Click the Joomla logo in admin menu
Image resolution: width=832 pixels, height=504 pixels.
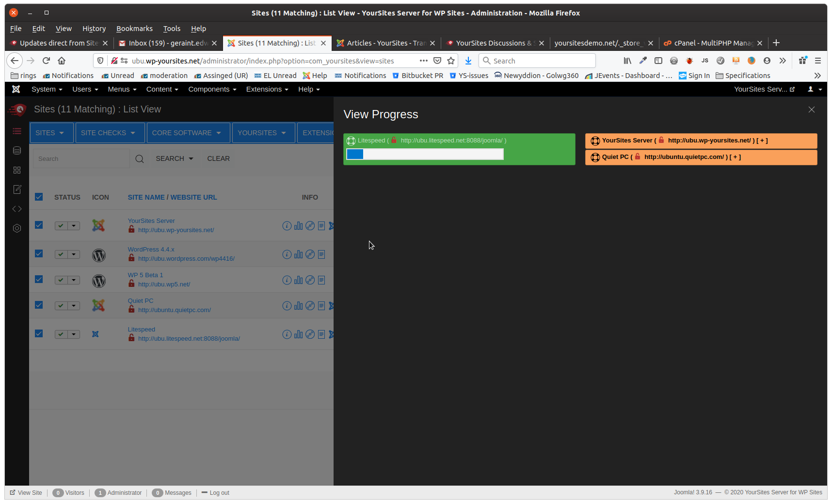point(16,89)
